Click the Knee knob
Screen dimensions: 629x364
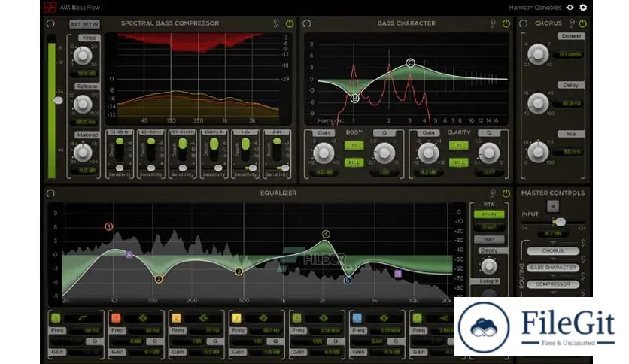point(83,56)
